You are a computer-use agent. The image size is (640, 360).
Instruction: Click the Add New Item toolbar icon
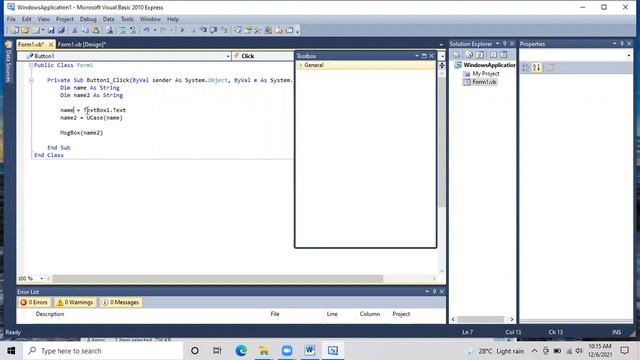point(36,30)
